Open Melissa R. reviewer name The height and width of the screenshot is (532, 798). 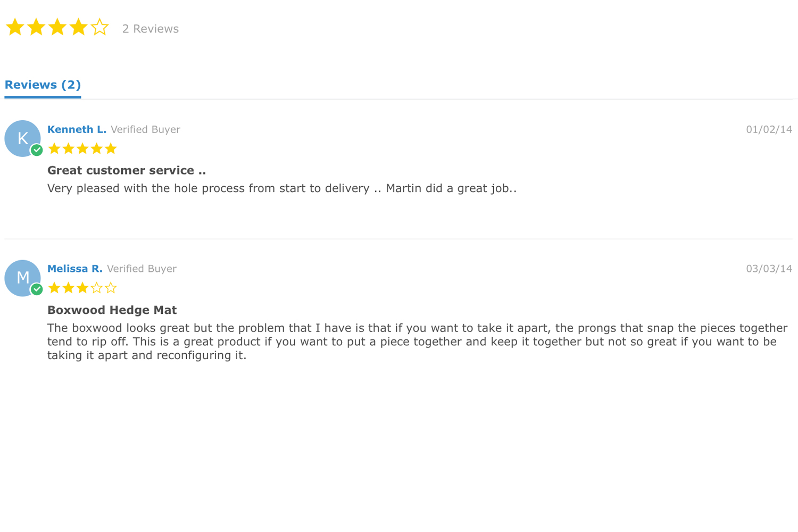pos(74,269)
